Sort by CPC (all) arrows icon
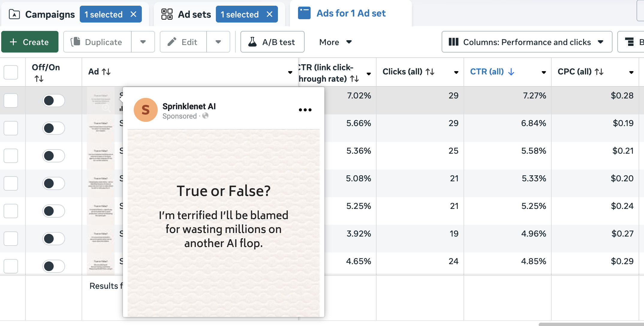Image resolution: width=644 pixels, height=326 pixels. click(599, 72)
